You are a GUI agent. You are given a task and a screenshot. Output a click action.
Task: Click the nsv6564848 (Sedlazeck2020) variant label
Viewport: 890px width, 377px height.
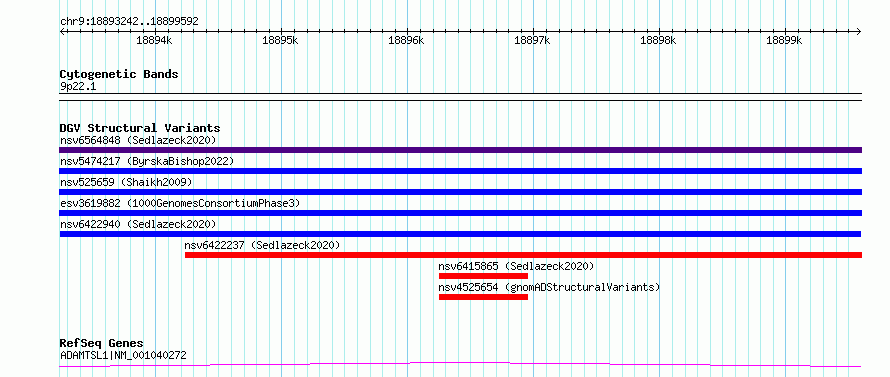tap(138, 140)
